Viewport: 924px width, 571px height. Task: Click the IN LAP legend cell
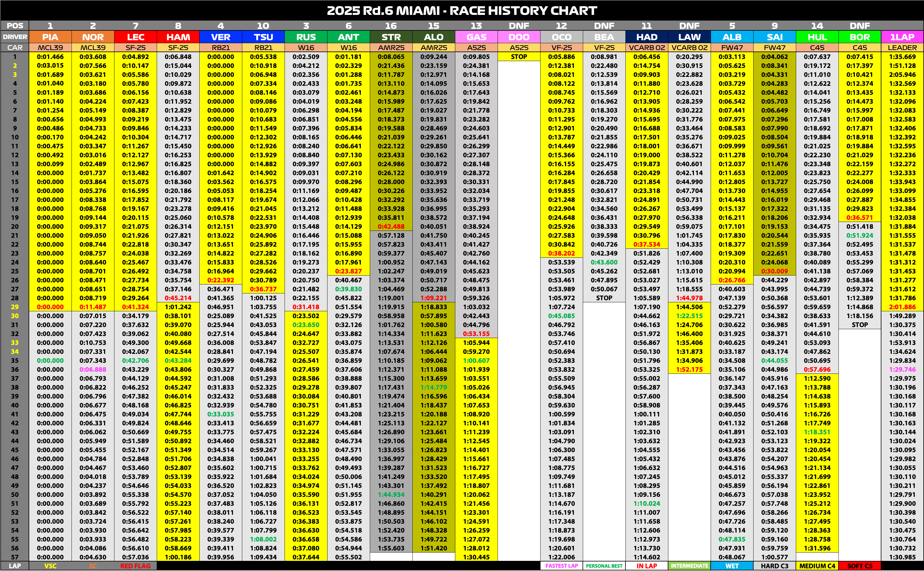[x=647, y=566]
